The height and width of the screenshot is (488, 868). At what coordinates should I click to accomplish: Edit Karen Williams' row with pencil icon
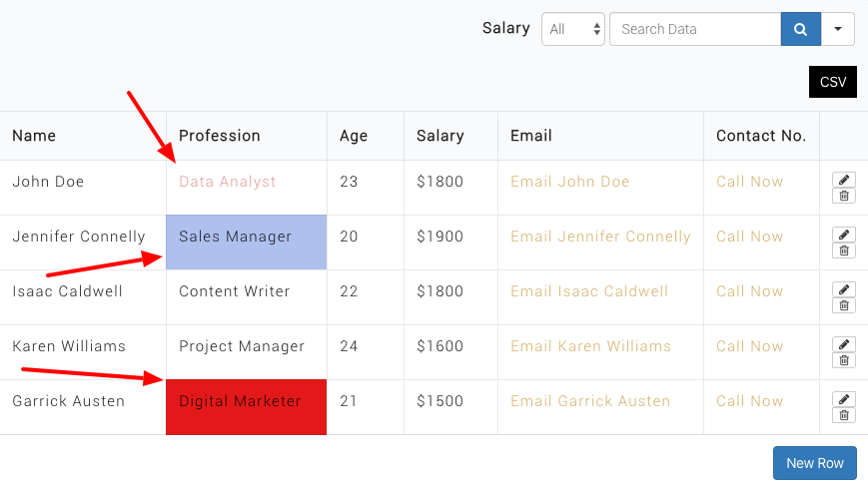(844, 344)
